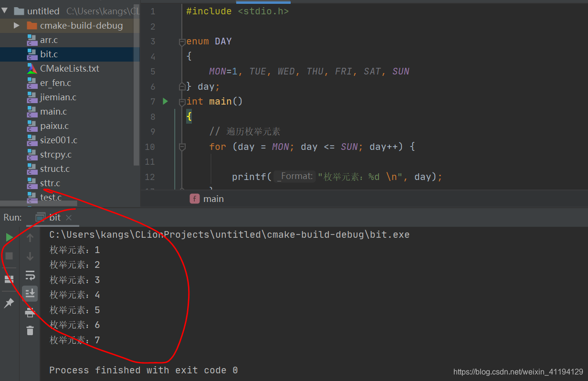Click the up-arrow stack trace icon
588x381 pixels.
(x=30, y=237)
